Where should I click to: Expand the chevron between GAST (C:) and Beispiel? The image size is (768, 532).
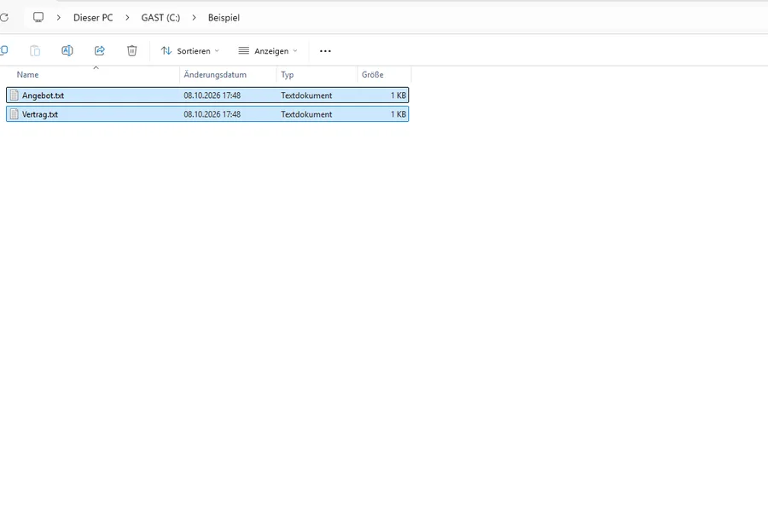point(194,18)
